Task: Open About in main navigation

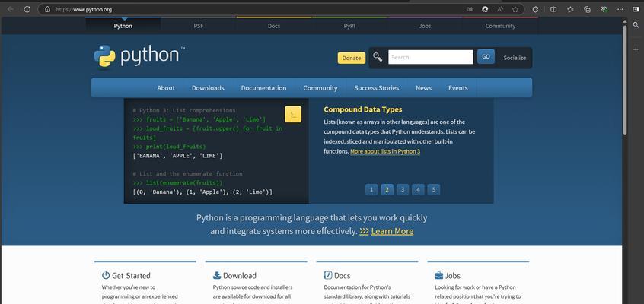Action: click(166, 88)
